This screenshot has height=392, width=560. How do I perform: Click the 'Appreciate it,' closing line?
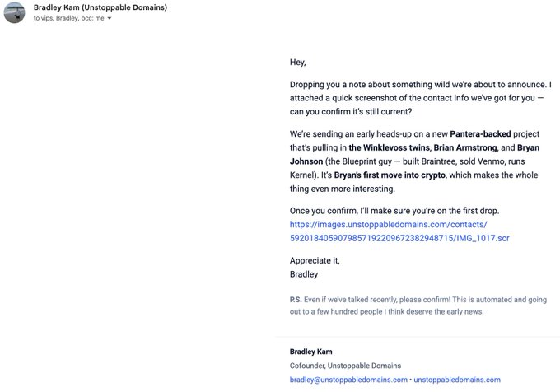tap(315, 260)
